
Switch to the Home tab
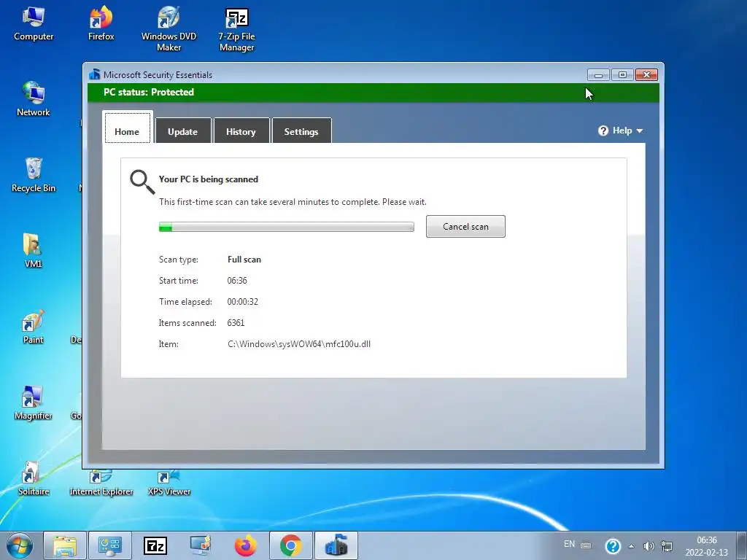[x=127, y=127]
